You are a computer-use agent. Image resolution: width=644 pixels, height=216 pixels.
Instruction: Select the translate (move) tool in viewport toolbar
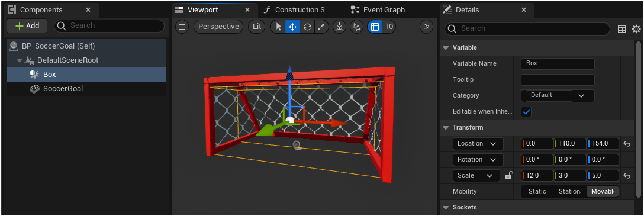(x=293, y=27)
